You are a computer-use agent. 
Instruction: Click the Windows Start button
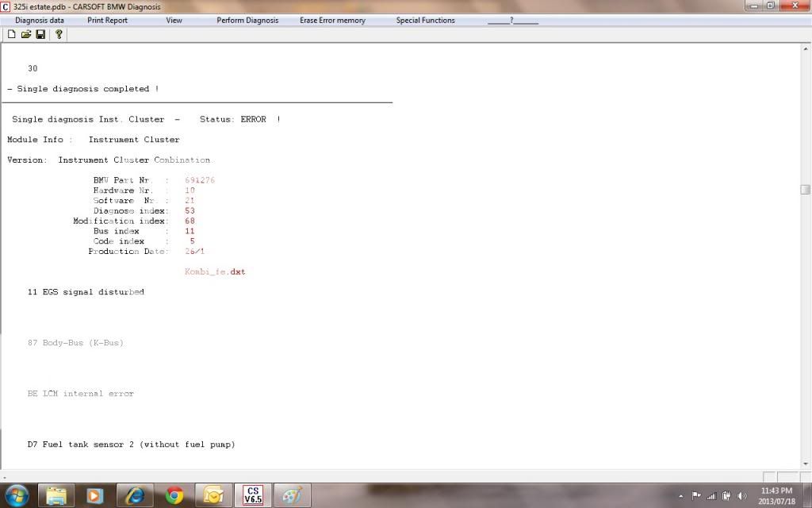pyautogui.click(x=17, y=495)
